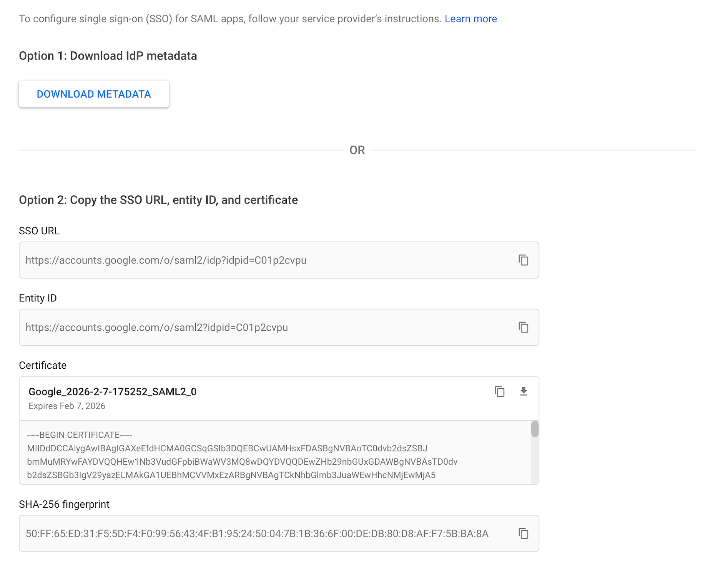Copy the certificate contents
The height and width of the screenshot is (573, 728).
pos(499,391)
